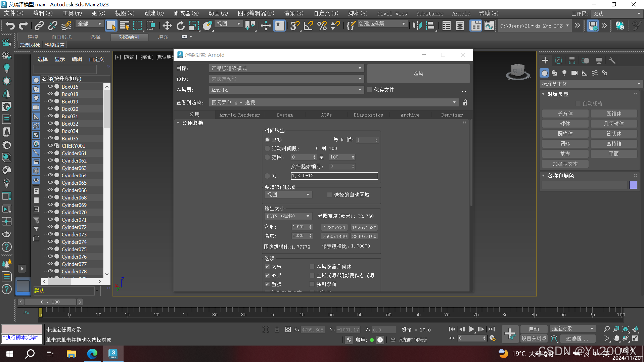Activate the Select and Rotate tool
The image size is (644, 362).
181,26
